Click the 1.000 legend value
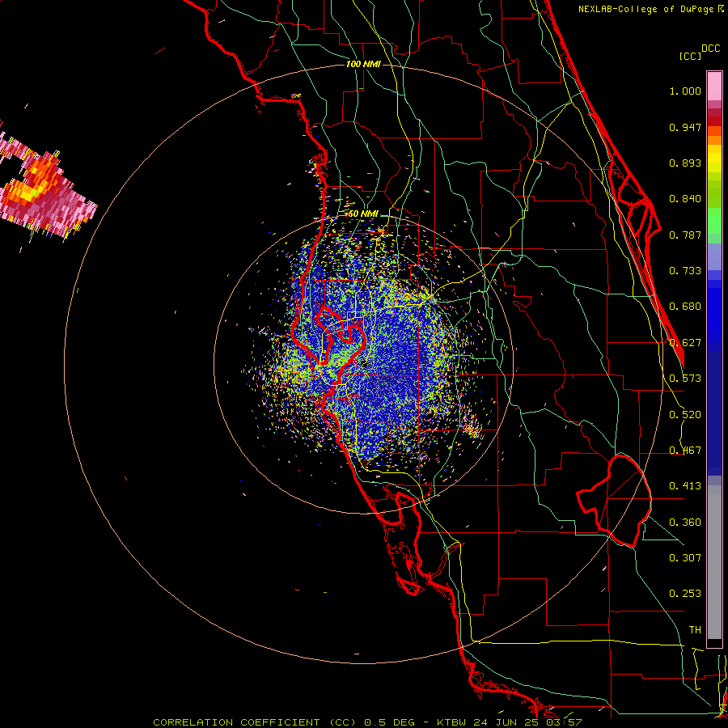Image resolution: width=728 pixels, height=728 pixels. click(685, 91)
